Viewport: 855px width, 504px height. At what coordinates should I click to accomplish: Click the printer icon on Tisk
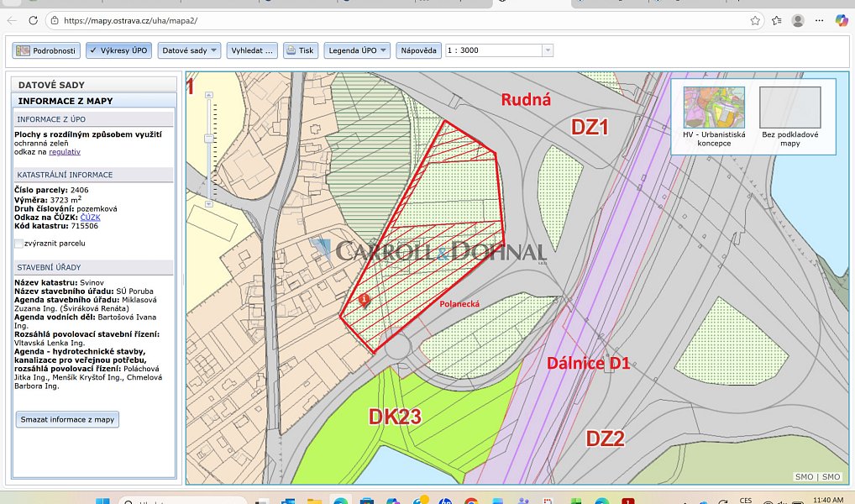coord(290,50)
